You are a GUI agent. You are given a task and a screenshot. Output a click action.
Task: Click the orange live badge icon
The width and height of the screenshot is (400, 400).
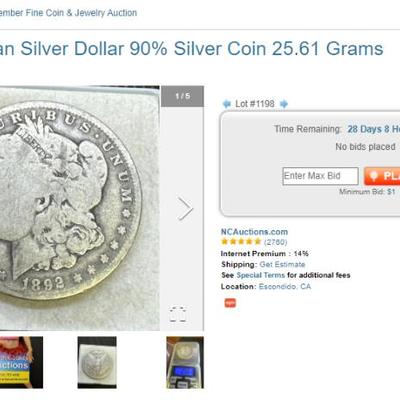point(230,303)
